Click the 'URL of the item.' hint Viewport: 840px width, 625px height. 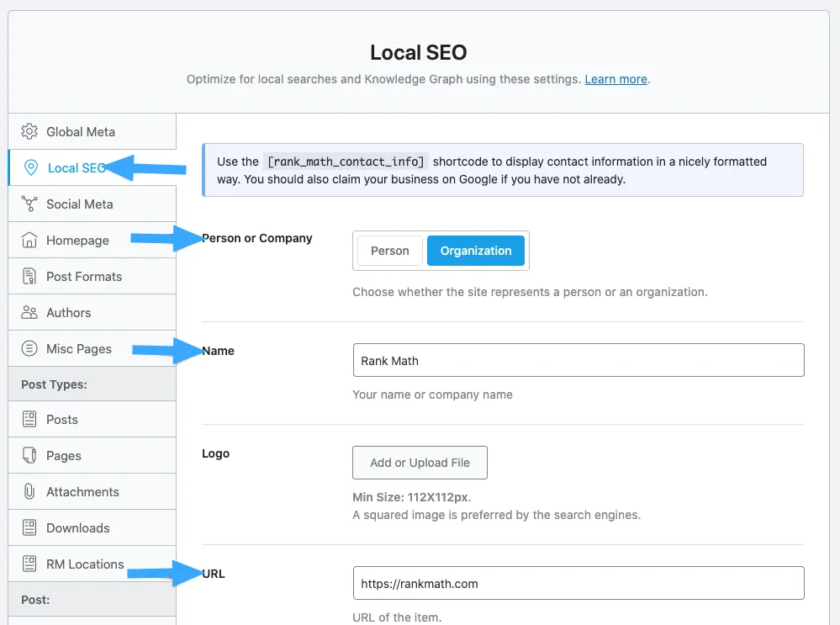pos(397,617)
